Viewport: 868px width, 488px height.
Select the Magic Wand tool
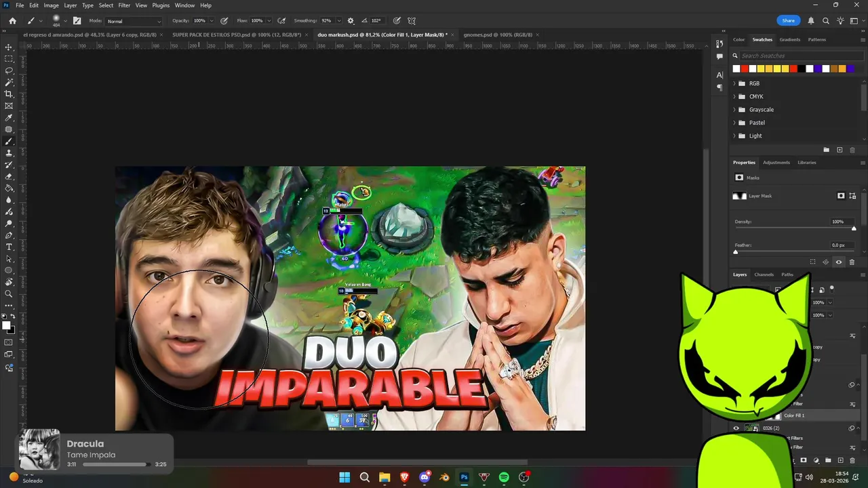pyautogui.click(x=9, y=82)
